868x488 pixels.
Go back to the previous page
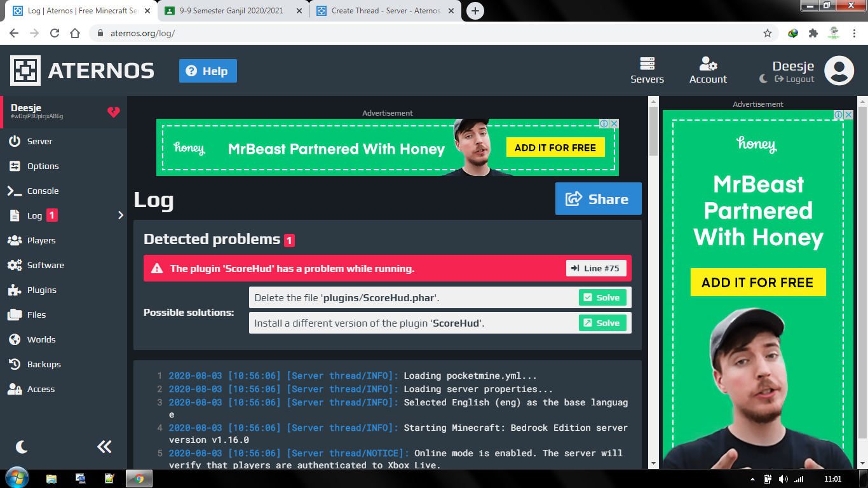(x=14, y=33)
